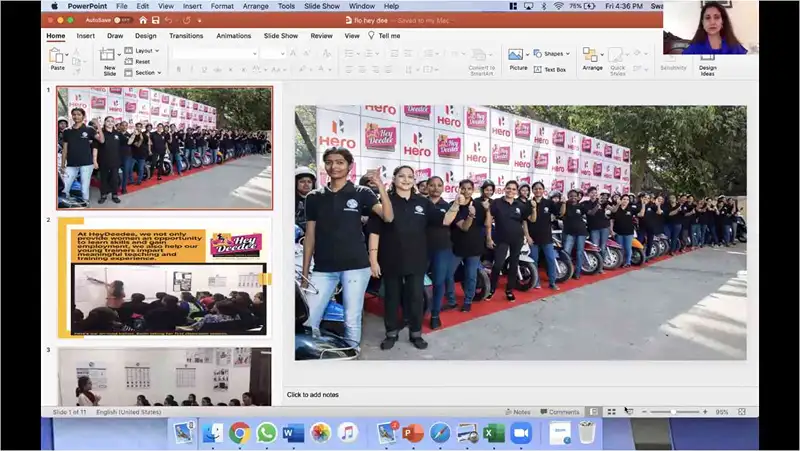The width and height of the screenshot is (800, 451).
Task: Click the Reset button
Action: (142, 61)
